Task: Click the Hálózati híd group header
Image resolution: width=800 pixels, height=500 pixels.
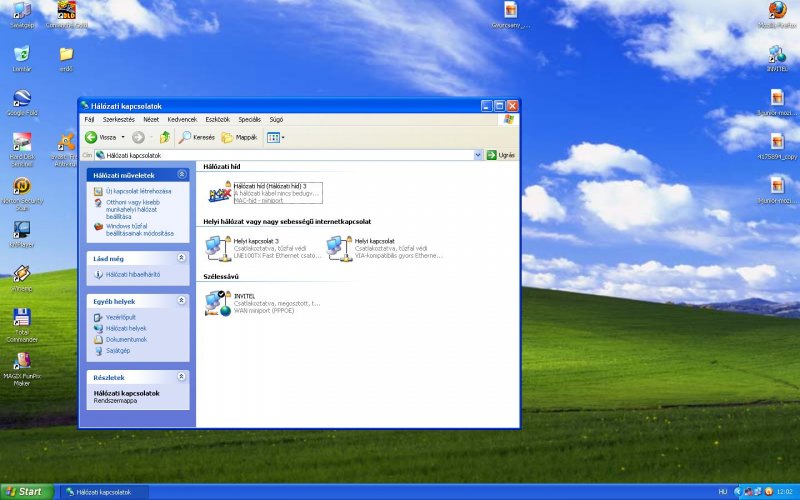Action: click(x=221, y=166)
